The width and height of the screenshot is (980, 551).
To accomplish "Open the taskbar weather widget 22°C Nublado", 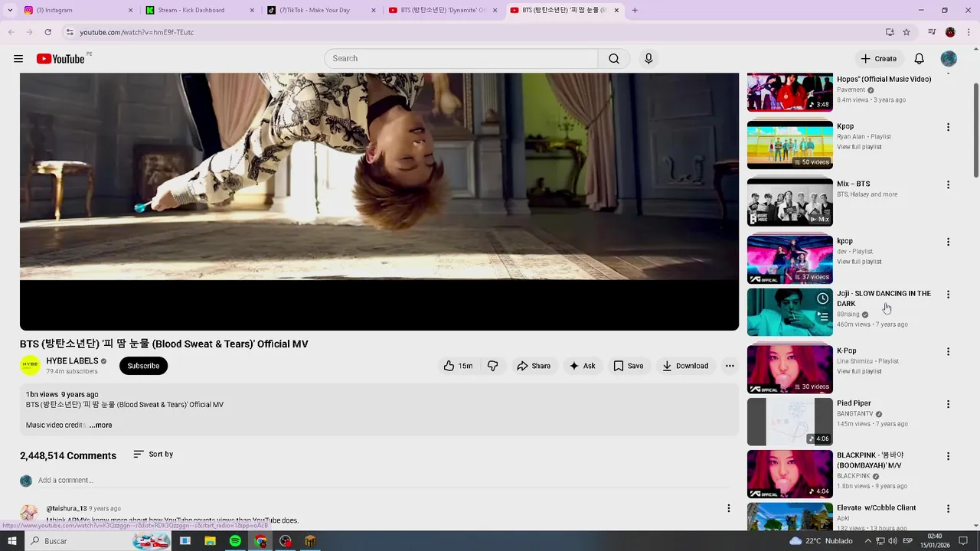I will tap(823, 541).
